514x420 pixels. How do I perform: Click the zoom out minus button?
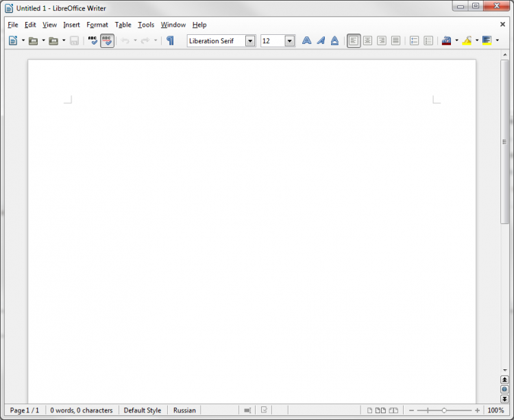coord(411,410)
